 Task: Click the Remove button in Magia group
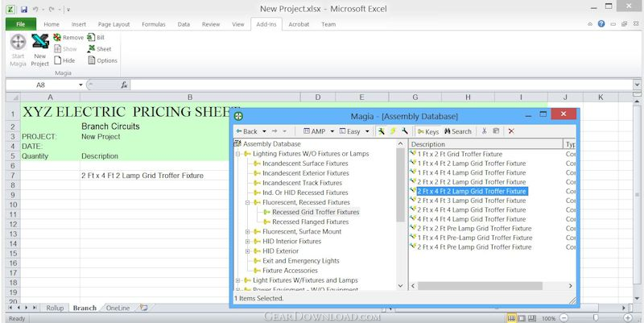[x=68, y=37]
